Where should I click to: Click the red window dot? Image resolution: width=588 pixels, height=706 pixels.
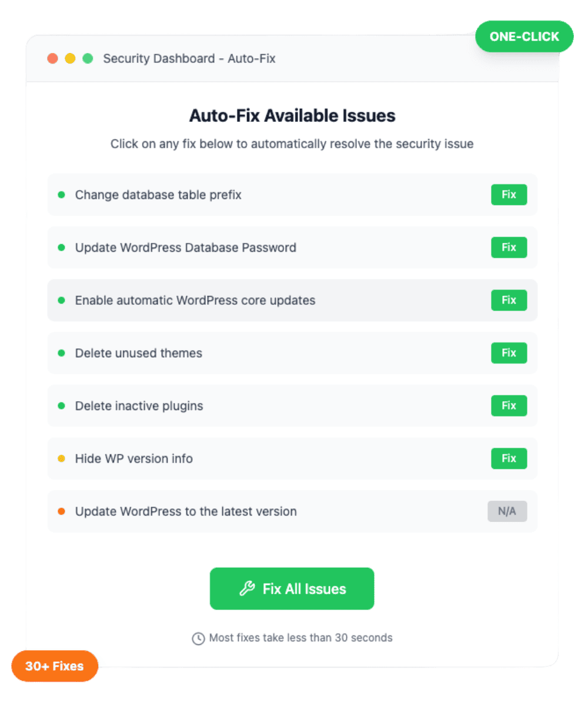[x=53, y=59]
